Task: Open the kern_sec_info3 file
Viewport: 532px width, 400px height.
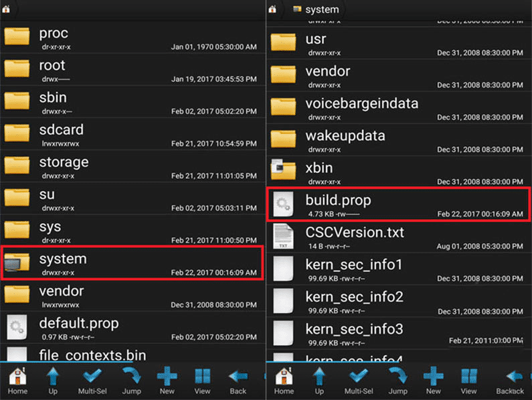Action: pyautogui.click(x=399, y=334)
